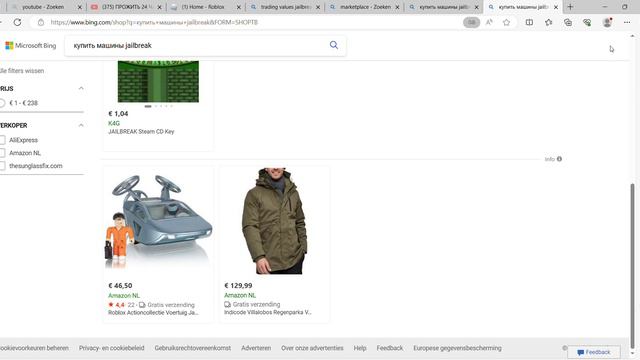Add page to favorites star icon
The width and height of the screenshot is (640, 360).
(507, 22)
